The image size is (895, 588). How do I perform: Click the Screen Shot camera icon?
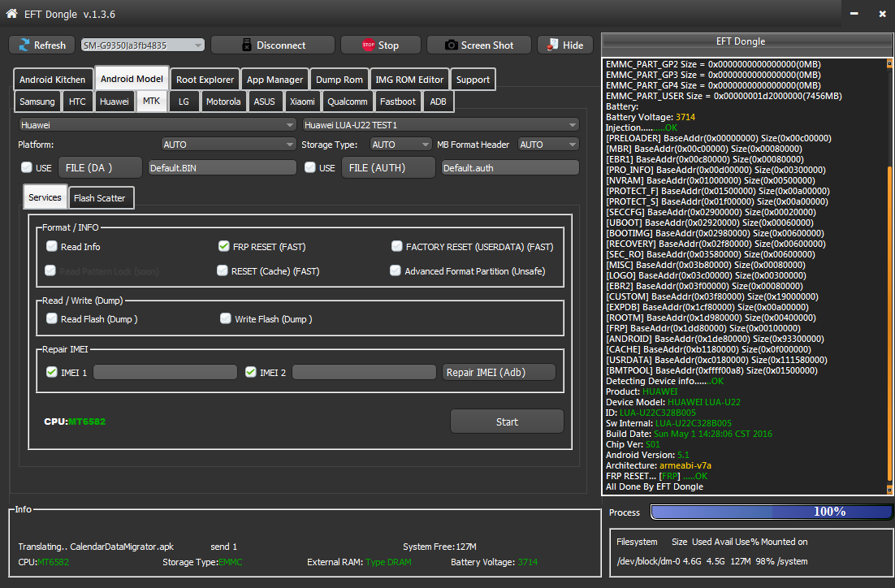451,45
